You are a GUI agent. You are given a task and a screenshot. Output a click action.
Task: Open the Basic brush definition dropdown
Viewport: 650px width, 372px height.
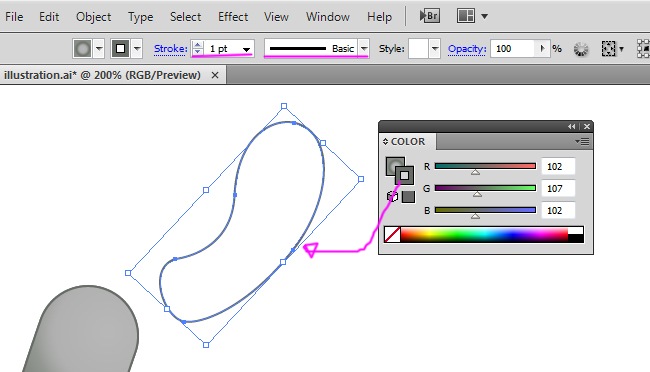tap(364, 49)
